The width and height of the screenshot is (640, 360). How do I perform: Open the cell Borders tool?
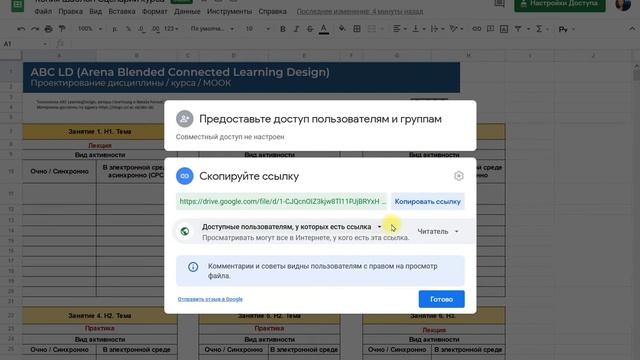pos(357,29)
